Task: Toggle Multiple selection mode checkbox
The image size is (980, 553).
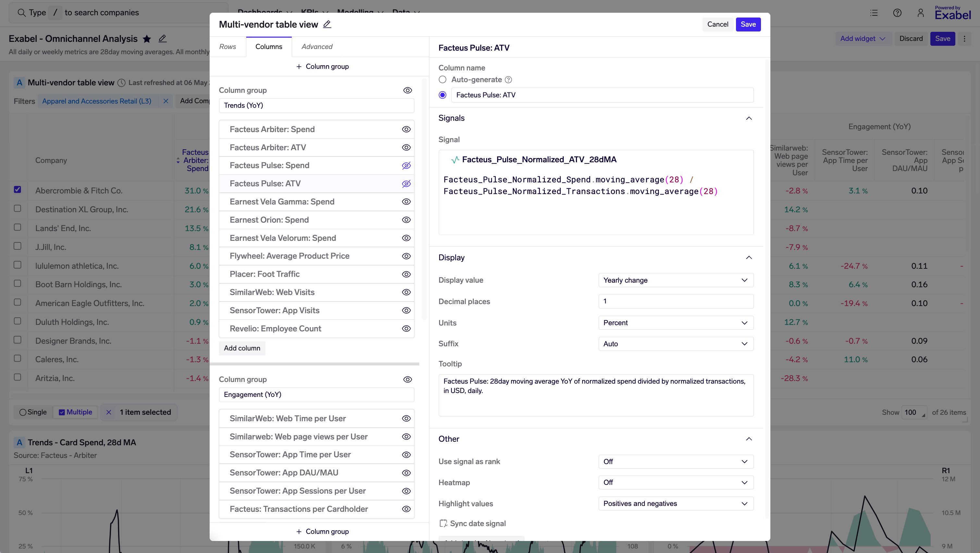Action: click(62, 412)
